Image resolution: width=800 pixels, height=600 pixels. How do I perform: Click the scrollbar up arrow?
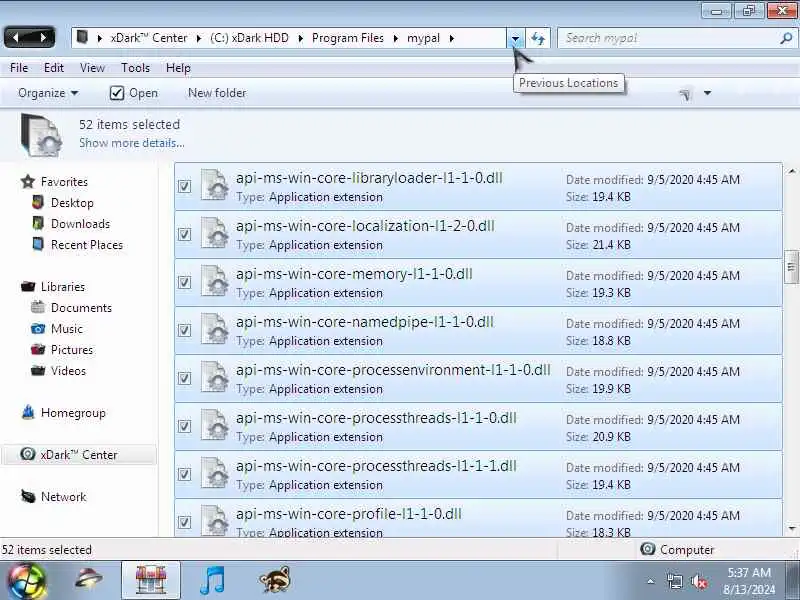click(791, 171)
